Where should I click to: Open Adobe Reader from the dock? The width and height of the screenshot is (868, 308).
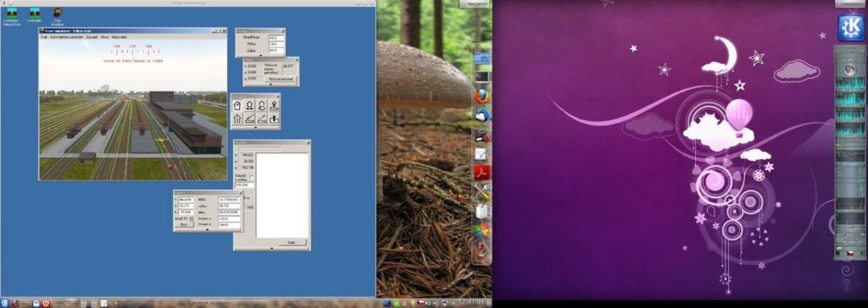[482, 173]
